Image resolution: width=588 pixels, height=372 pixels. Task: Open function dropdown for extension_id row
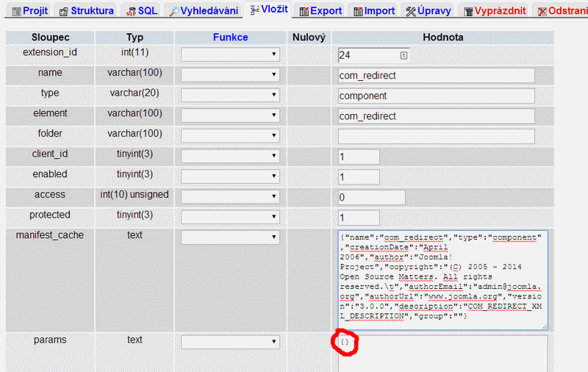coord(230,54)
